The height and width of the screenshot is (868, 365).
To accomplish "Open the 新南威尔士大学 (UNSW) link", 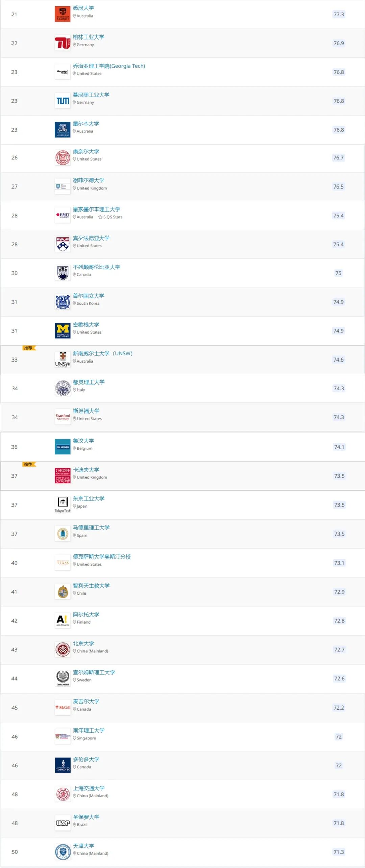I will 103,353.
